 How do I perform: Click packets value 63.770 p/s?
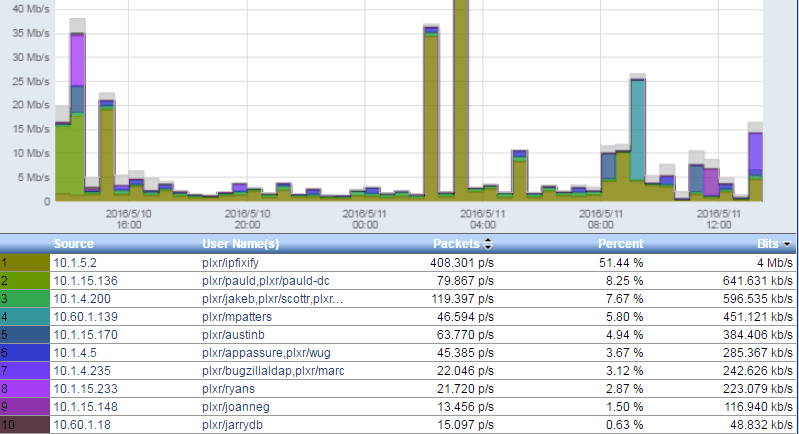pyautogui.click(x=465, y=335)
